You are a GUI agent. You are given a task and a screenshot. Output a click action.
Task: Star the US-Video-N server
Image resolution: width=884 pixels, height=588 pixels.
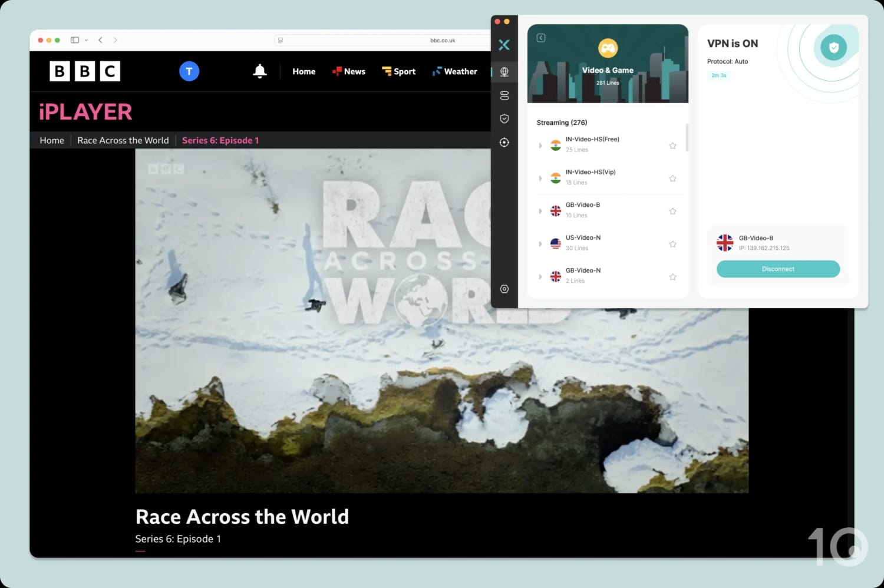(x=672, y=244)
